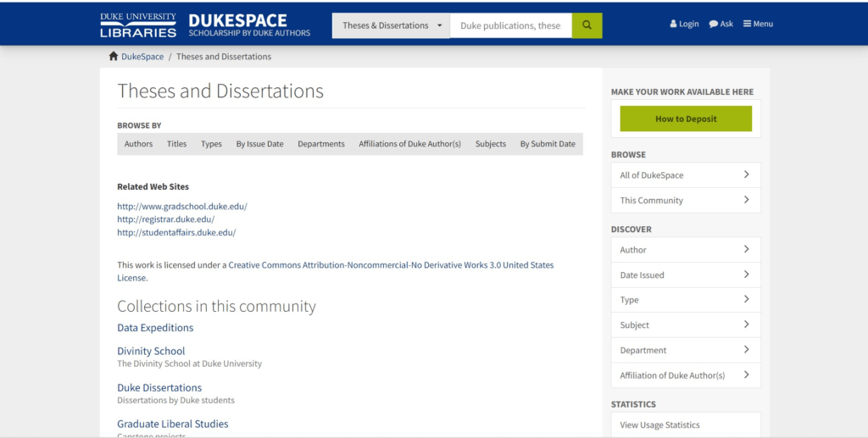Click the Theses and Dissertations page heading
Image resolution: width=868 pixels, height=438 pixels.
tap(220, 91)
